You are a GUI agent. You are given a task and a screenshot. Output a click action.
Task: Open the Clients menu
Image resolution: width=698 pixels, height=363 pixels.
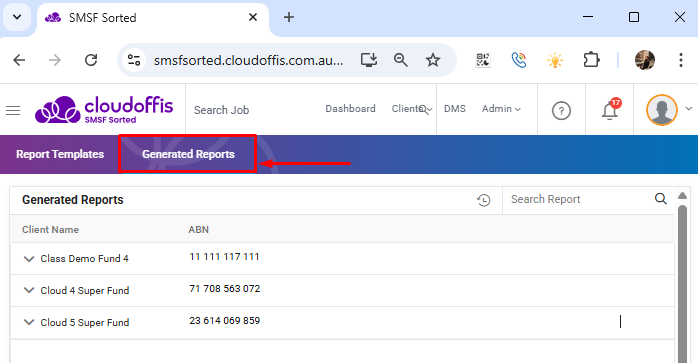pyautogui.click(x=412, y=109)
